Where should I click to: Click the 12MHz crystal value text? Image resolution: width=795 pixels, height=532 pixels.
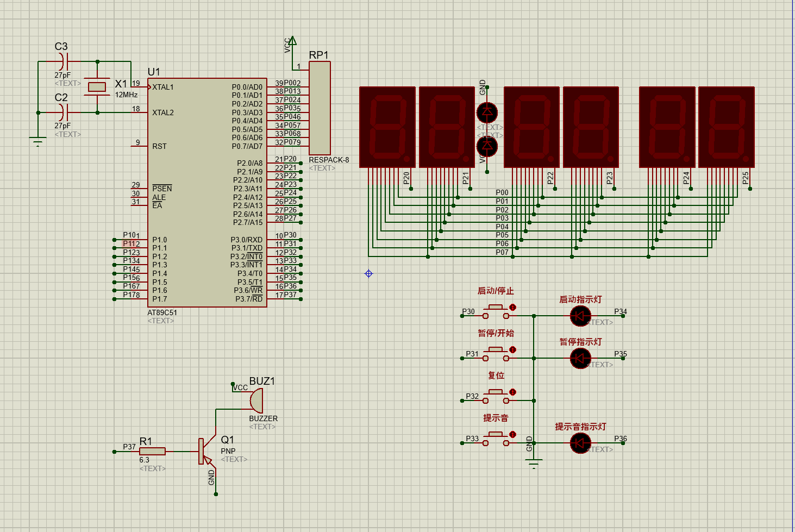[126, 95]
